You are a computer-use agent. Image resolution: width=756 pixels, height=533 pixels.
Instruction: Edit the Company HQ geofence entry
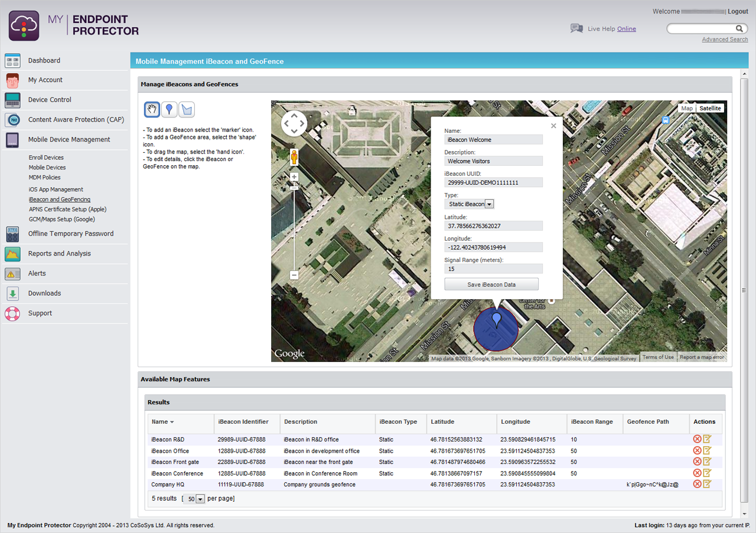click(x=707, y=483)
